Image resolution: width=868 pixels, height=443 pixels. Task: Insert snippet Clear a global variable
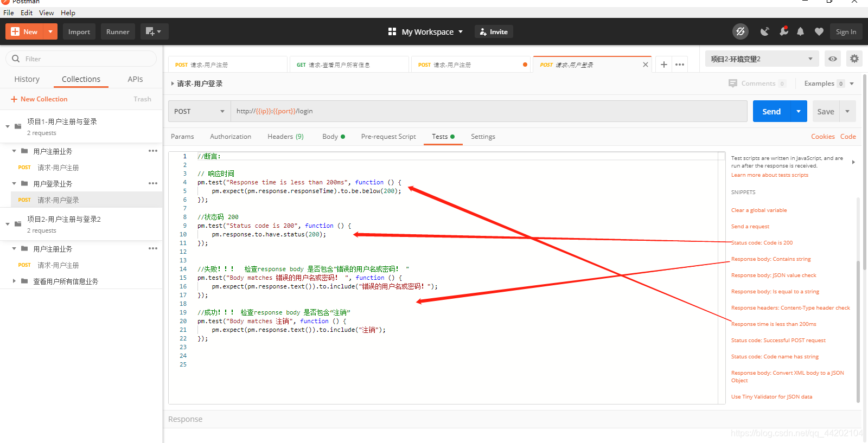759,210
